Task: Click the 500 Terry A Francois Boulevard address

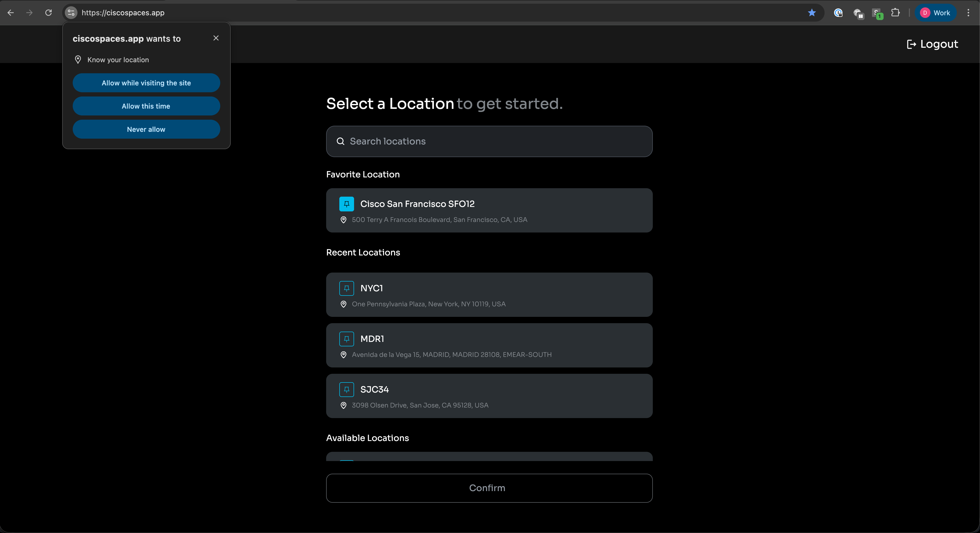Action: [439, 220]
